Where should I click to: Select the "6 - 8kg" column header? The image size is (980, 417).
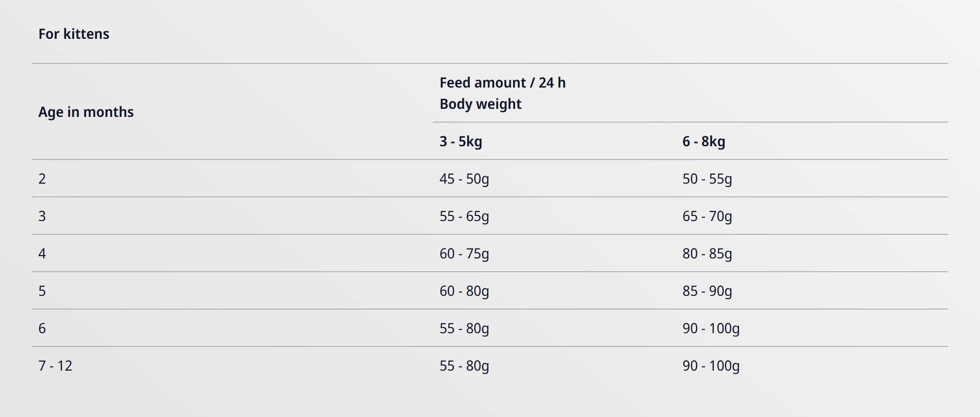(703, 142)
